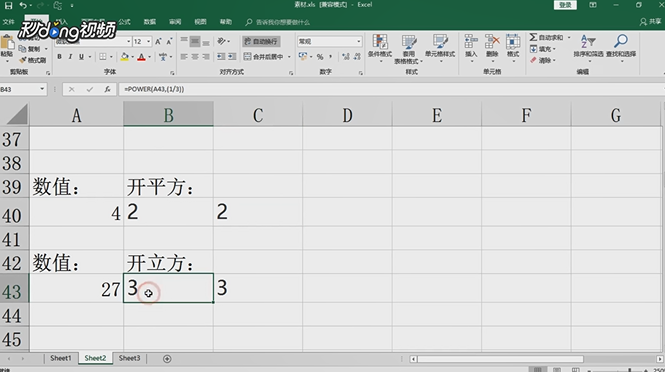This screenshot has width=665, height=372.
Task: Open the Name Box B43 dropdown
Action: pos(42,89)
